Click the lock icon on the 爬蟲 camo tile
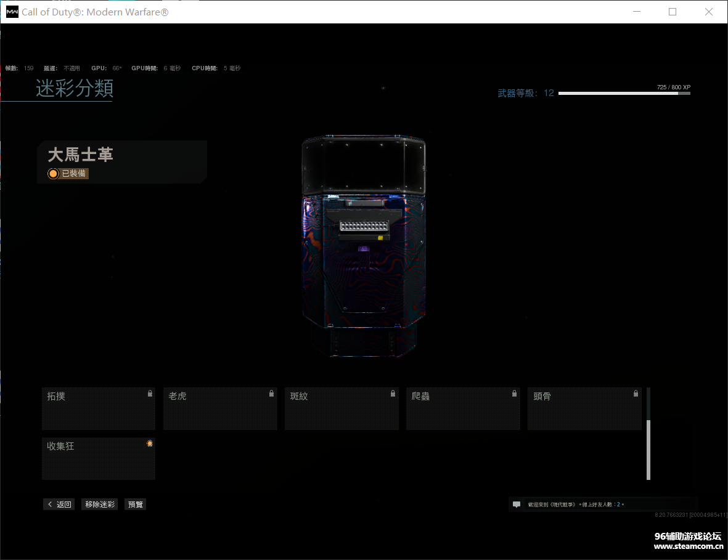 click(514, 392)
